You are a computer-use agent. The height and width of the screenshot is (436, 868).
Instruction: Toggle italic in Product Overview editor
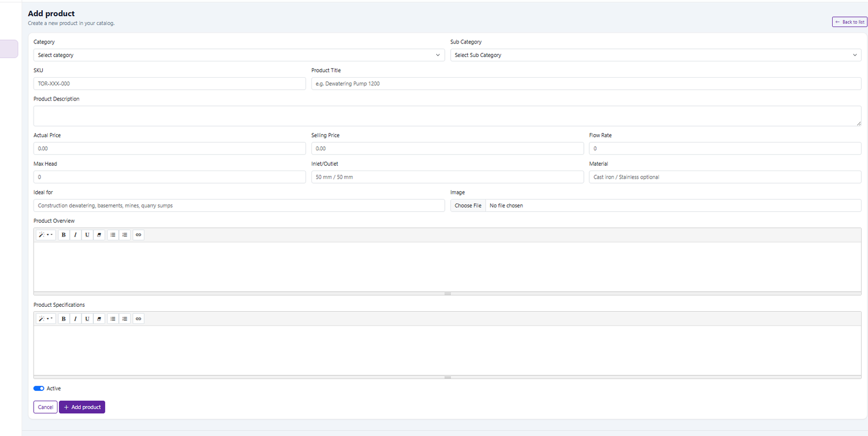[x=75, y=235]
